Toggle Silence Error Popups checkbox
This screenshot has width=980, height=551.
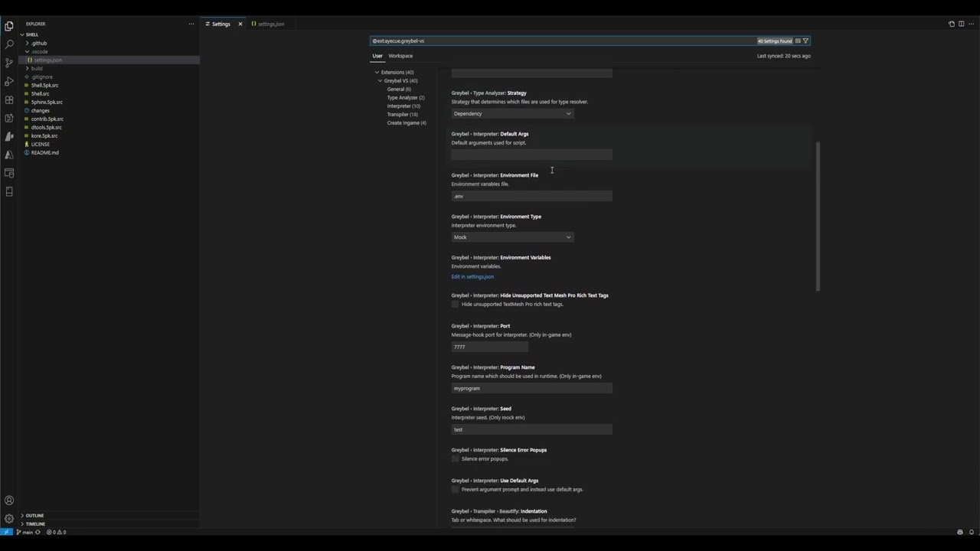click(455, 458)
